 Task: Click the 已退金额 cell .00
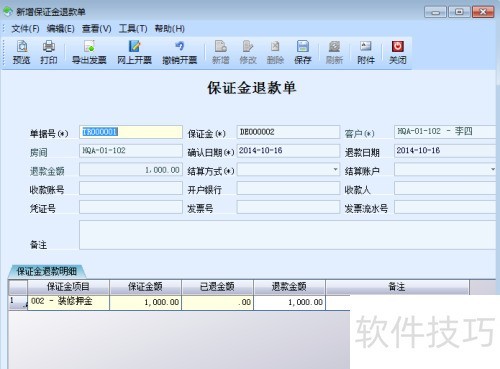coord(217,302)
